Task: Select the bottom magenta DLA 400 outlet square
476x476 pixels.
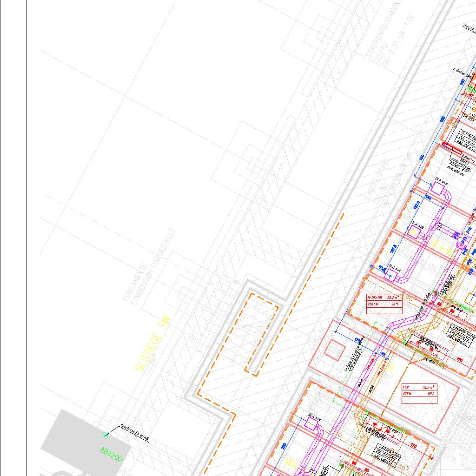Action: pos(311,423)
